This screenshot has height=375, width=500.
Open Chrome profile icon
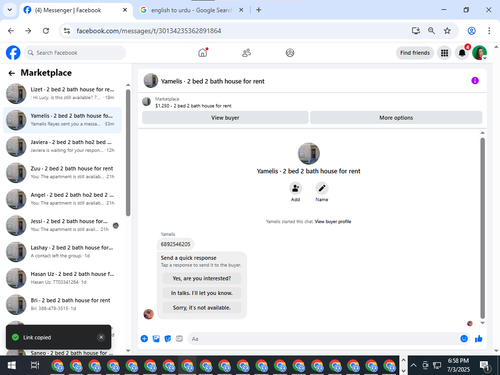tap(471, 31)
